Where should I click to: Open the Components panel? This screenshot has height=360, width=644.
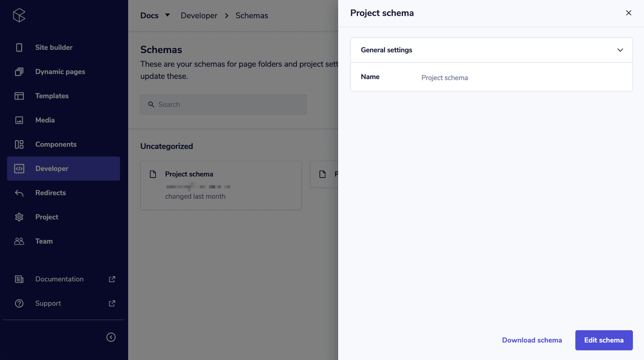click(56, 144)
